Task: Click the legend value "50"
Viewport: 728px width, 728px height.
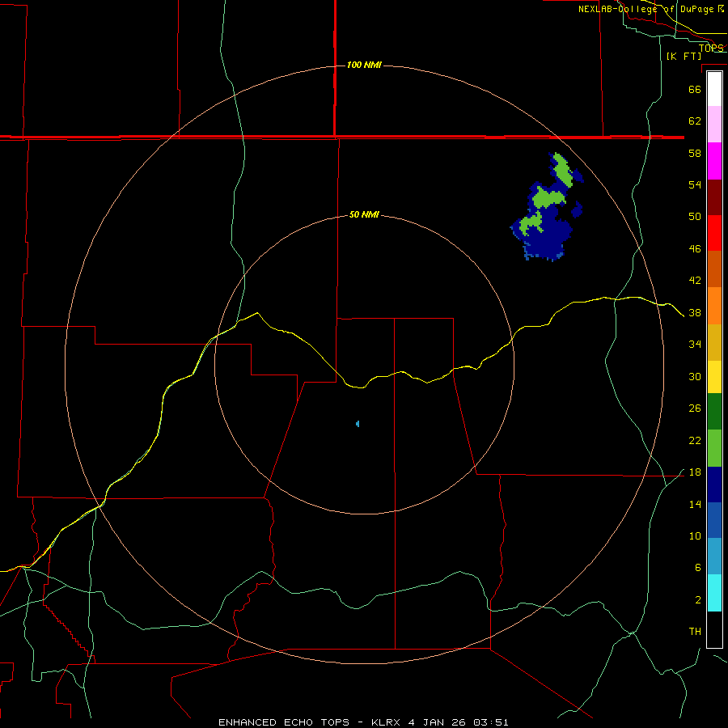Action: pos(695,217)
